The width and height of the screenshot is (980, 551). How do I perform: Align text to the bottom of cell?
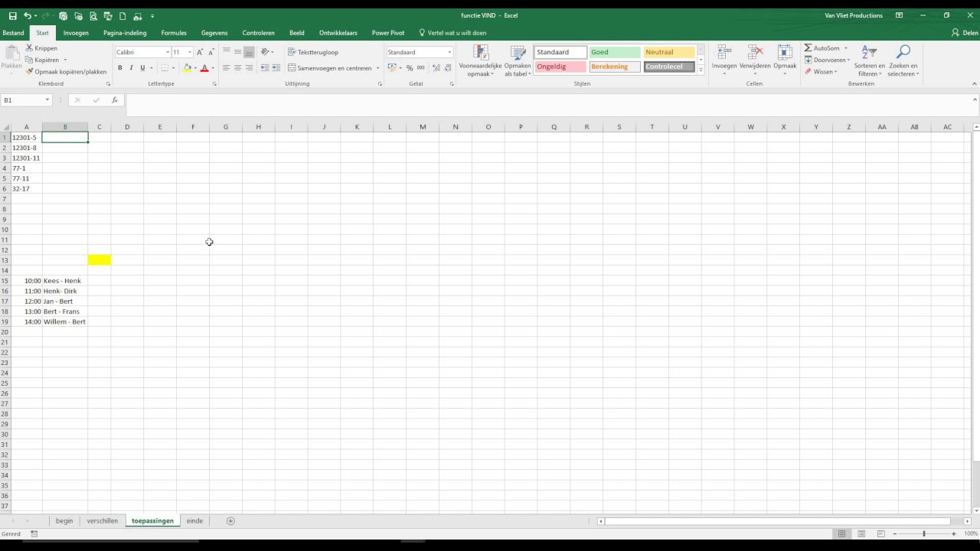[249, 52]
